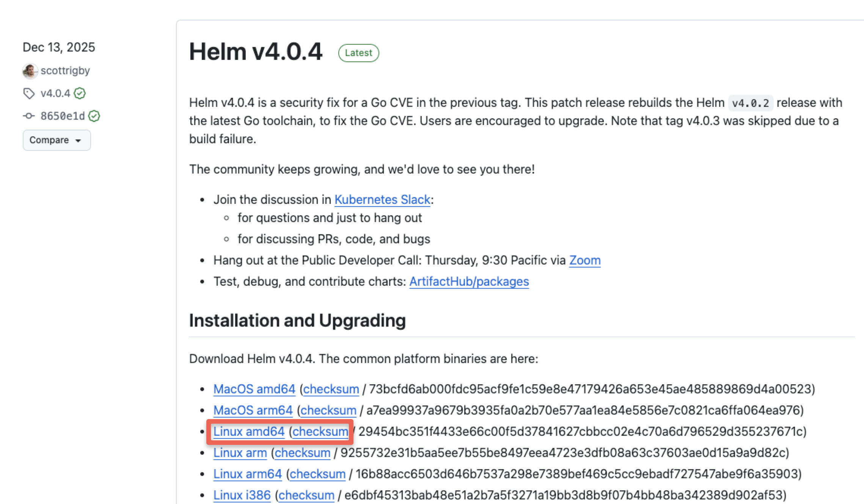
Task: Click scottrigby's profile avatar
Action: coord(30,70)
